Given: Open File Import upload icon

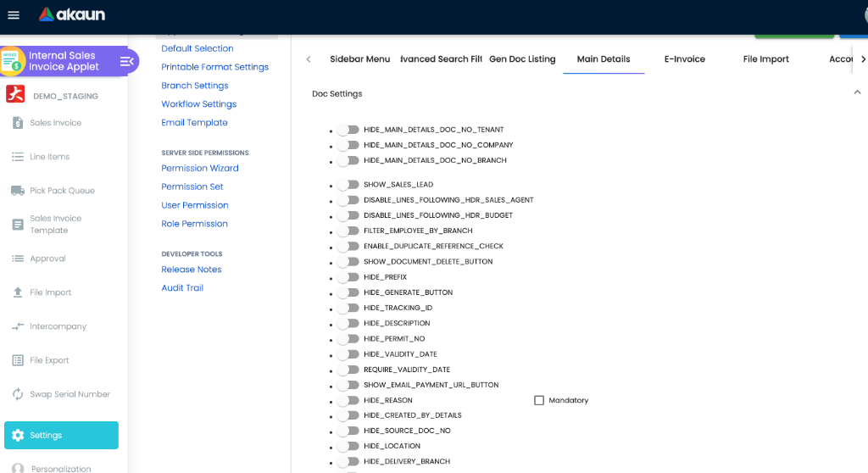Looking at the screenshot, I should pos(18,292).
